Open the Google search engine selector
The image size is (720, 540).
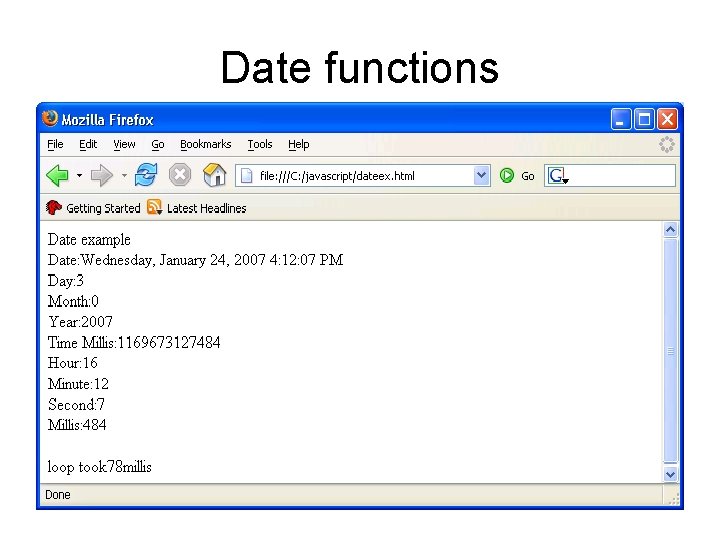pos(558,176)
